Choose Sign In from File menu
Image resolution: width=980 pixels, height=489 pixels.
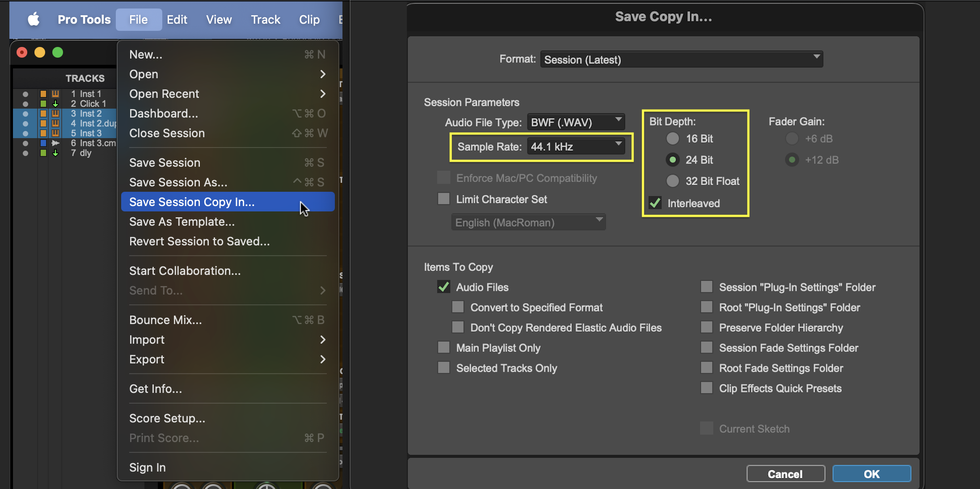coord(228,468)
